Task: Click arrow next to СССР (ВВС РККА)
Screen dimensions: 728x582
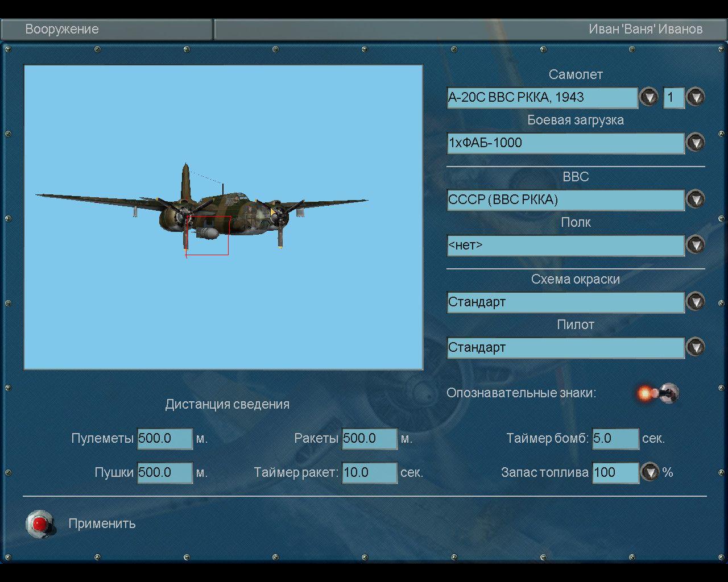Action: click(695, 199)
